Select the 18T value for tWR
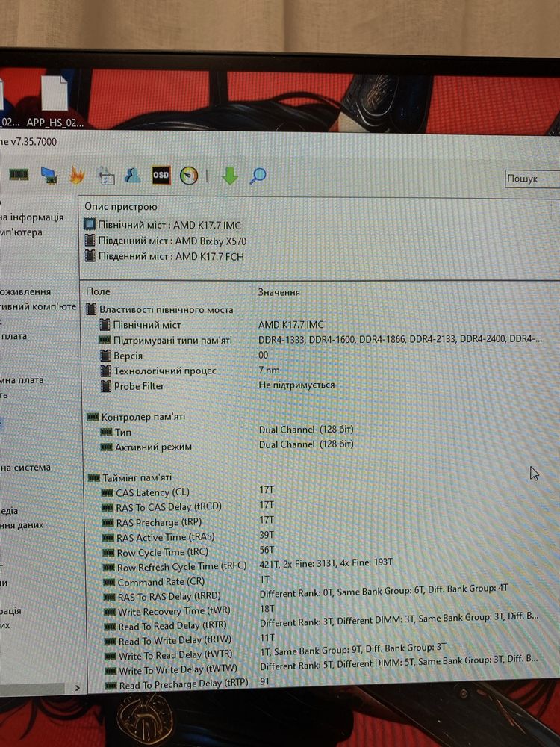Screen dimensions: 560x747 coord(267,608)
